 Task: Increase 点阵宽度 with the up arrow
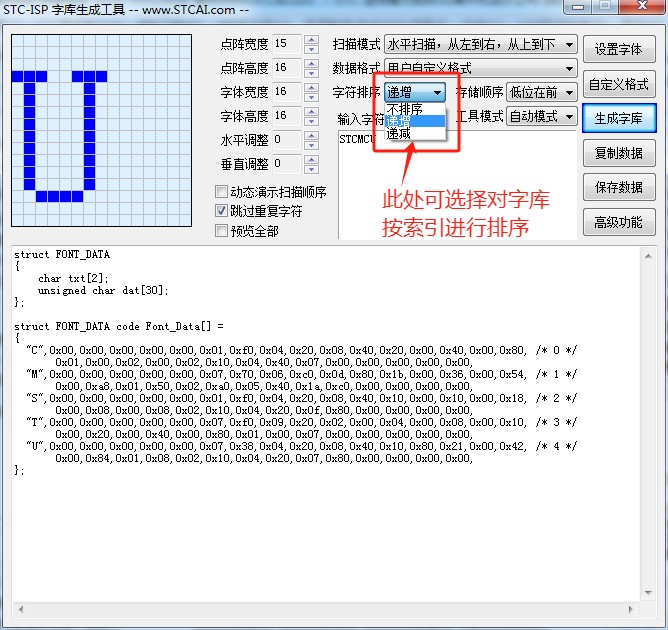pyautogui.click(x=311, y=39)
